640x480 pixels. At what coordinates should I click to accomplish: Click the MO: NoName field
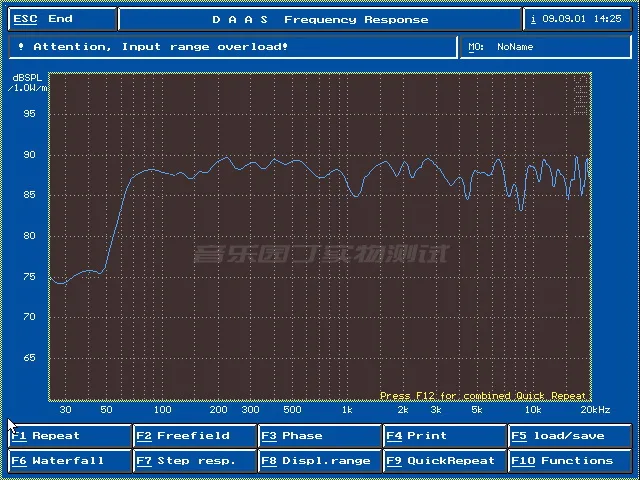tap(546, 47)
